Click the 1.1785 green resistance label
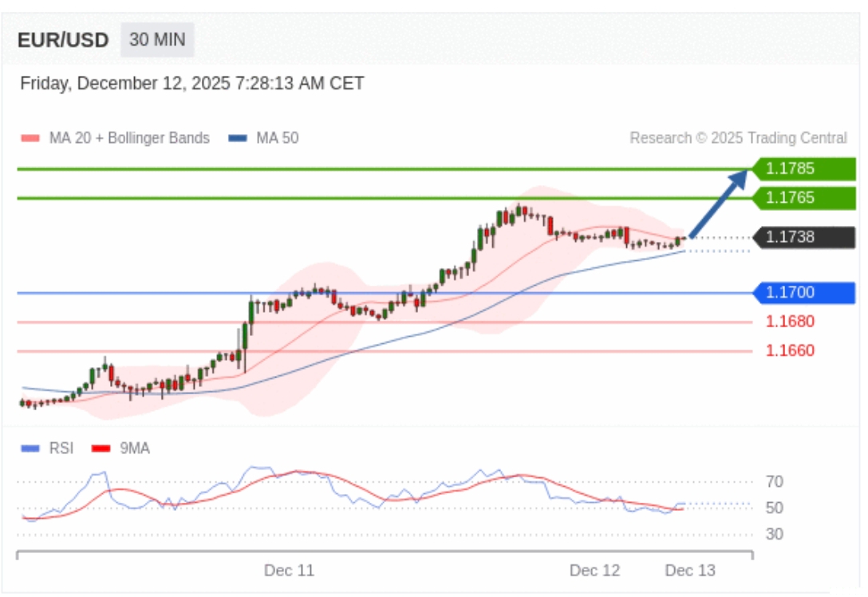Image resolution: width=868 pixels, height=597 pixels. tap(804, 168)
